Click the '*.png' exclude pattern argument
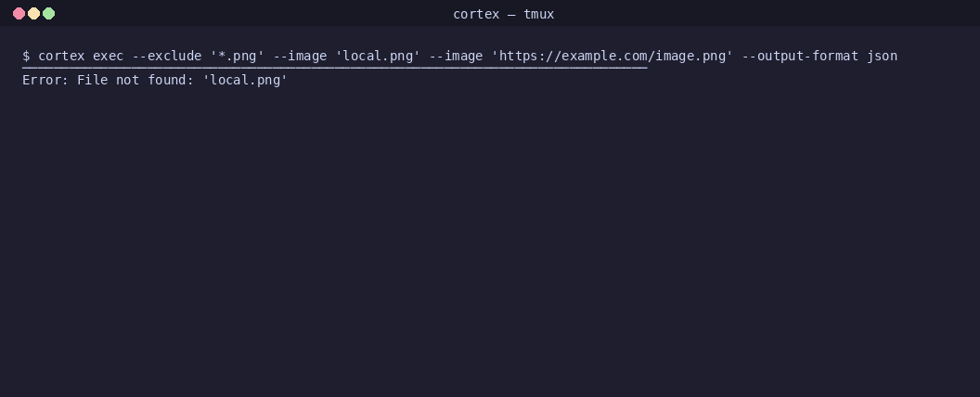980x397 pixels. click(x=238, y=56)
